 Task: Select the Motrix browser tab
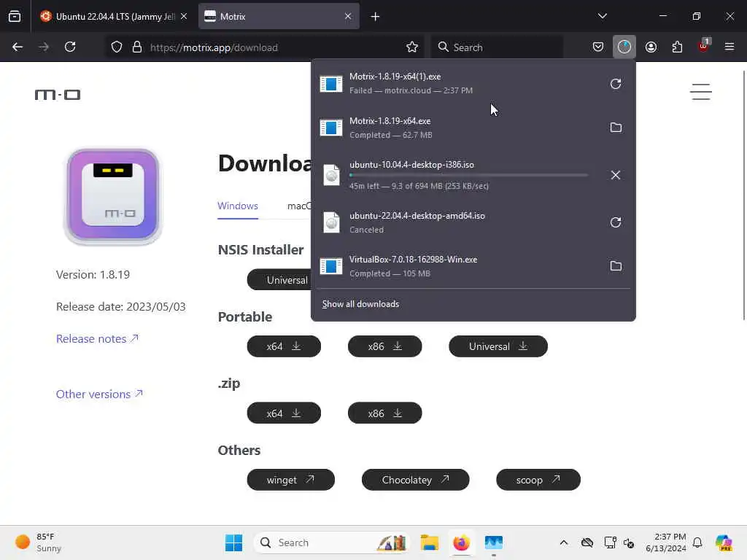point(279,16)
